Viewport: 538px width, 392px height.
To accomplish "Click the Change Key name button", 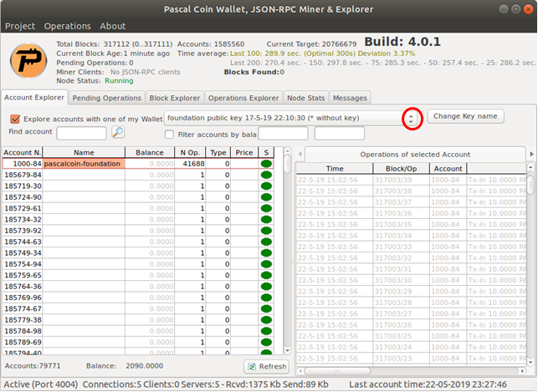I will pos(465,116).
